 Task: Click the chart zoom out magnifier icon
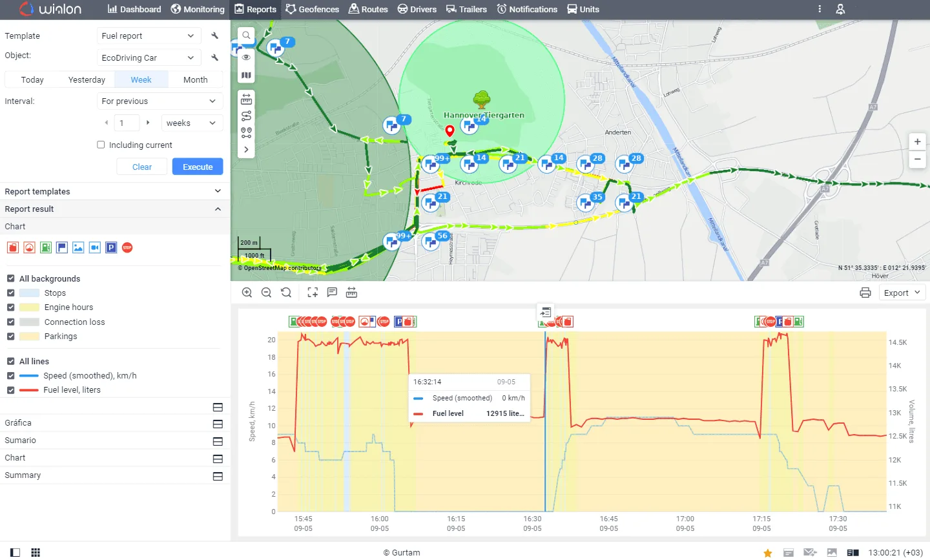[x=266, y=293]
